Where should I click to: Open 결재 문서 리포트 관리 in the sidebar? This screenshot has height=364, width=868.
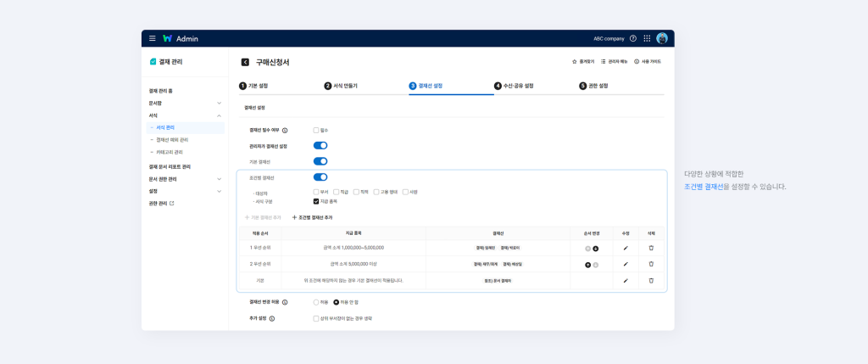tap(170, 167)
